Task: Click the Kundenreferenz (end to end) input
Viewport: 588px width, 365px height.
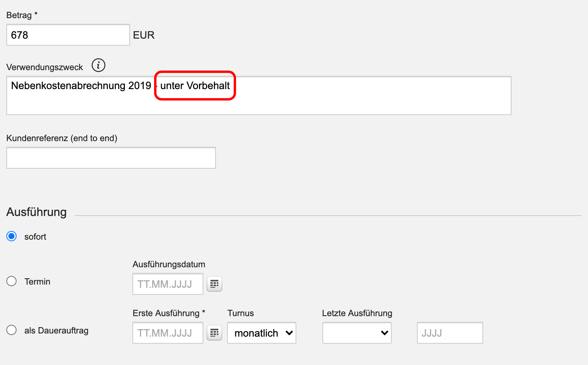Action: tap(111, 158)
